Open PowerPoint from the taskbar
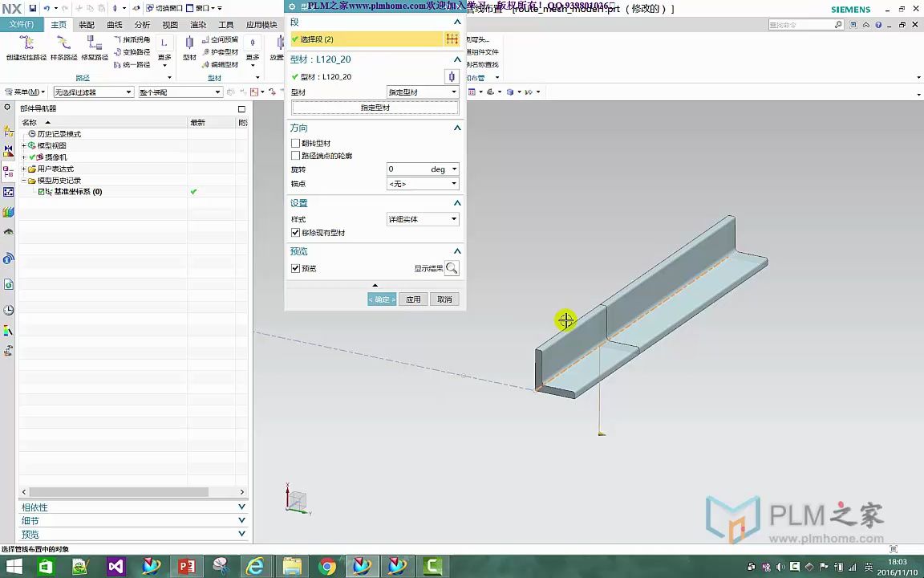Image resolution: width=924 pixels, height=578 pixels. tap(186, 567)
